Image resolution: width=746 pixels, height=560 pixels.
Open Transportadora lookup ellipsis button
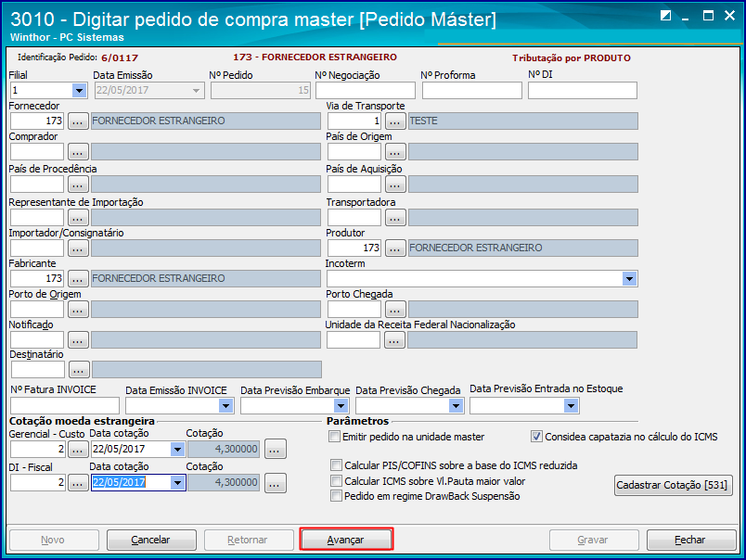click(395, 218)
